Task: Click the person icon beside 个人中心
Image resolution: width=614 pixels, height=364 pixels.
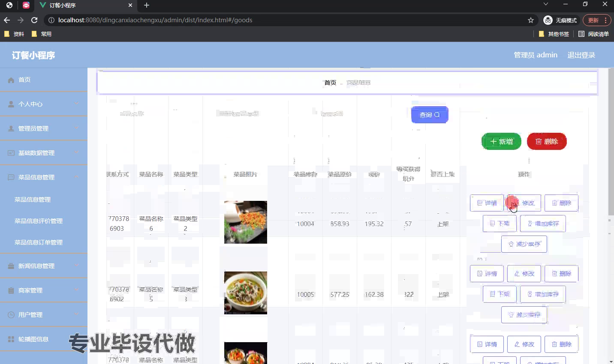Action: click(11, 104)
